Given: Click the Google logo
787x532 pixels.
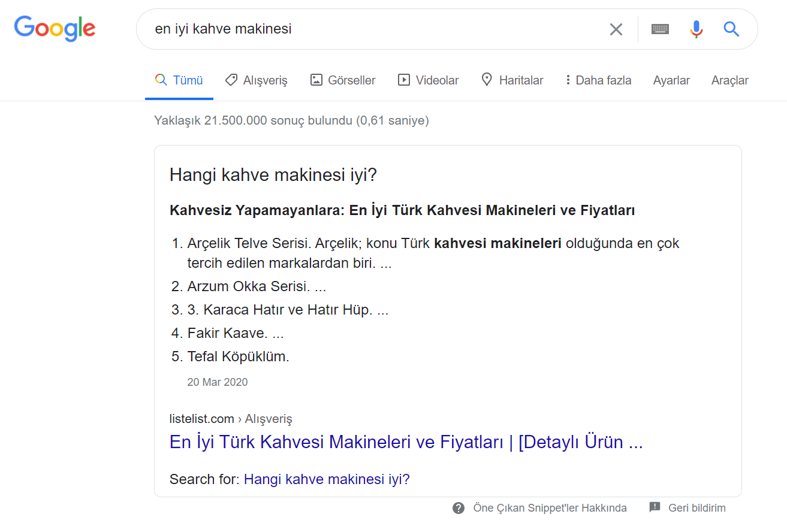Looking at the screenshot, I should click(55, 29).
